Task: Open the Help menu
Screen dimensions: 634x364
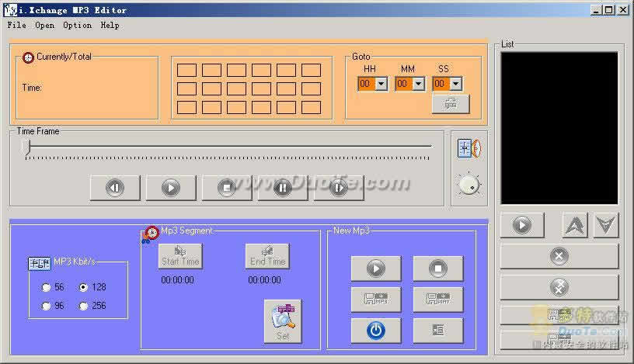Action: coord(110,25)
